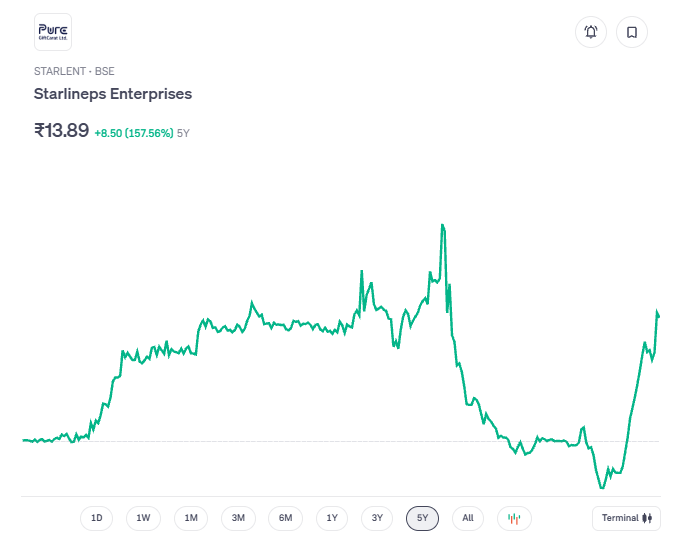
Task: Click the lowest dip of the chart line
Action: point(602,487)
